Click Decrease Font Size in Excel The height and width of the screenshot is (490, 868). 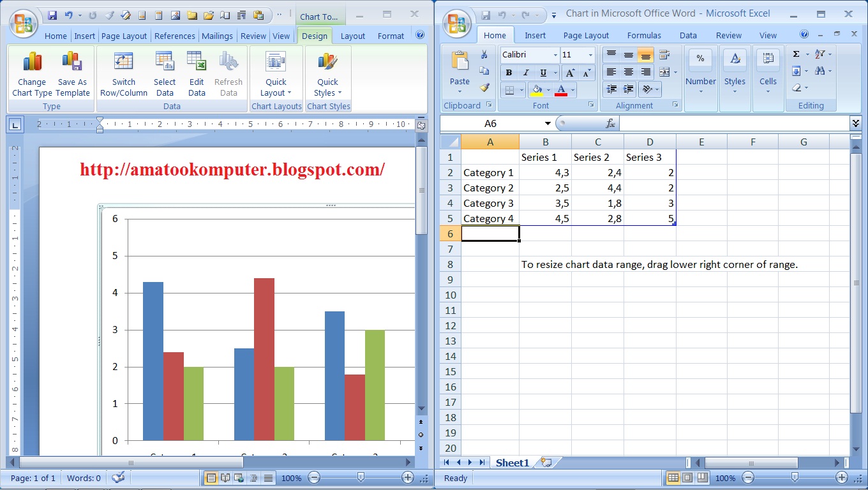click(x=586, y=73)
